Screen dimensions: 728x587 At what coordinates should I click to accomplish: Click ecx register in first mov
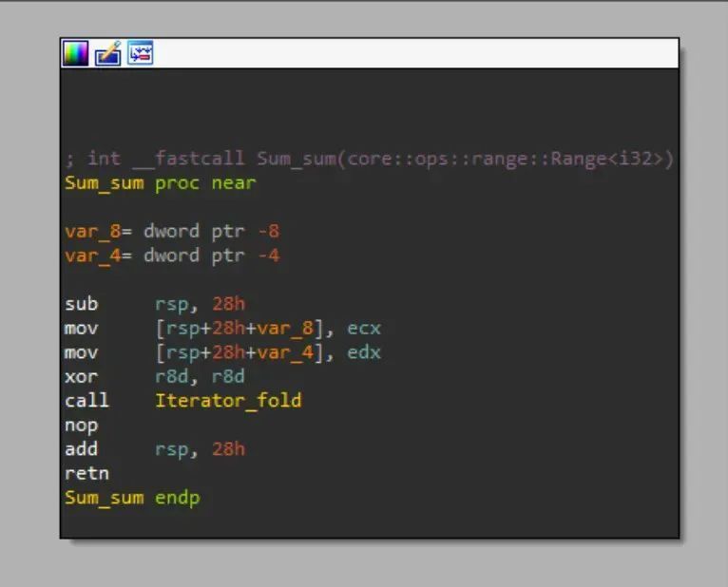(364, 328)
